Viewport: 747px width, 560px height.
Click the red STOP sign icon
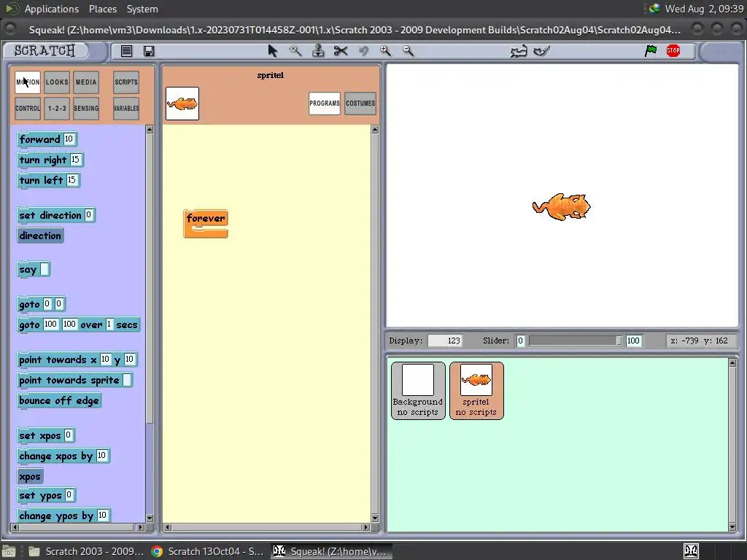click(x=673, y=50)
